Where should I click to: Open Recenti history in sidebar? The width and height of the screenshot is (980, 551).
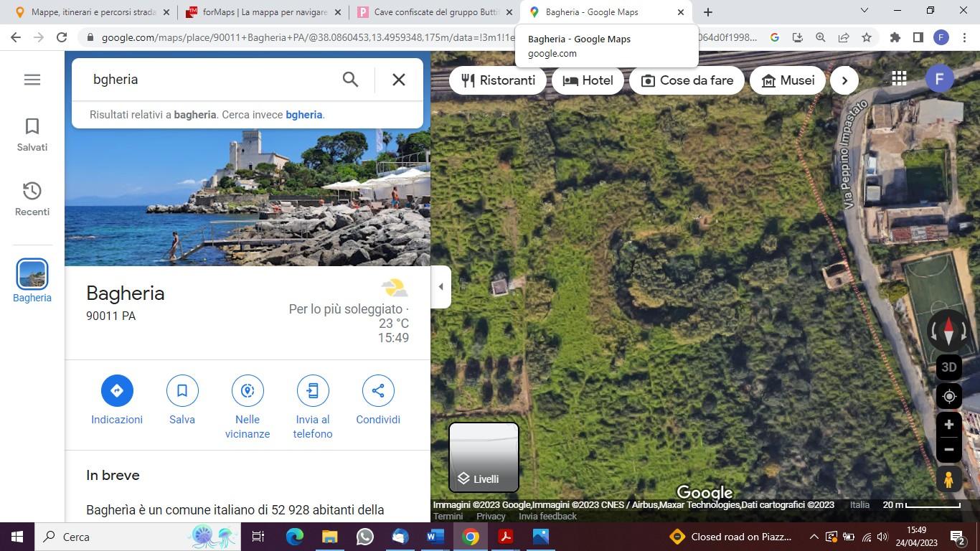point(32,199)
